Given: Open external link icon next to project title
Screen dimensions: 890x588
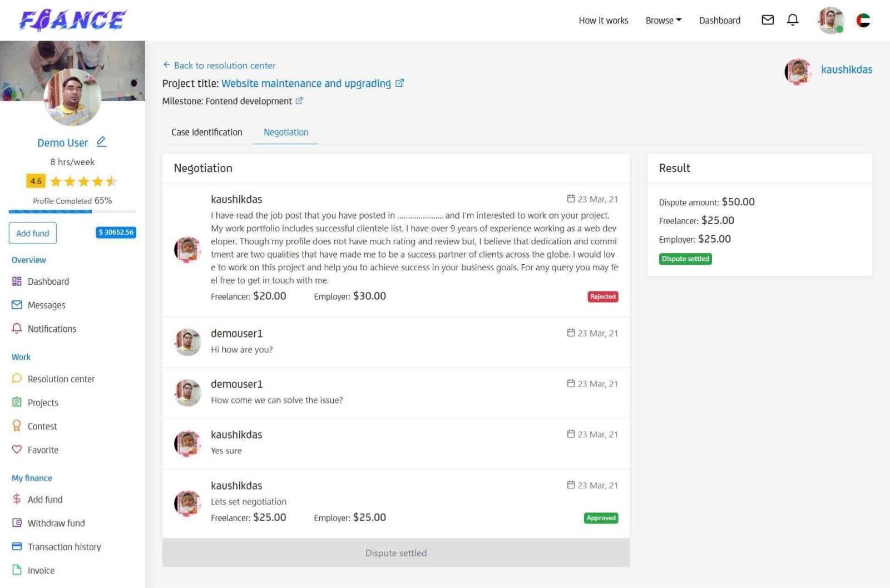Looking at the screenshot, I should click(399, 83).
